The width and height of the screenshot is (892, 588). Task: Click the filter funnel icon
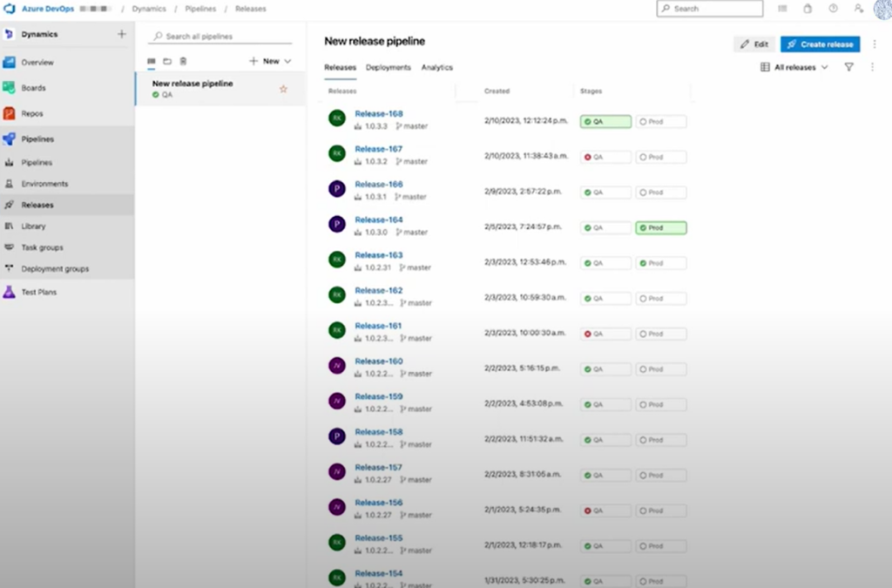pyautogui.click(x=848, y=67)
